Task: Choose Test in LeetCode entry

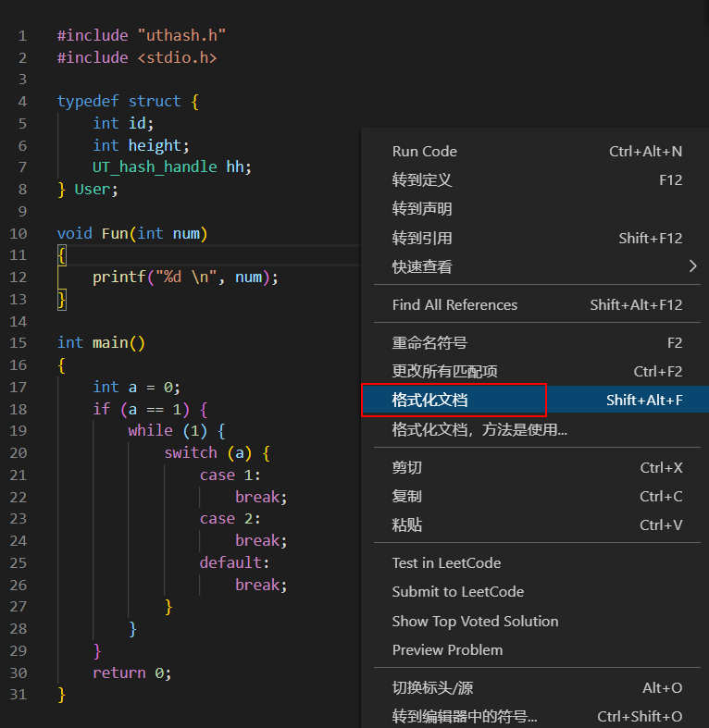Action: click(x=537, y=563)
